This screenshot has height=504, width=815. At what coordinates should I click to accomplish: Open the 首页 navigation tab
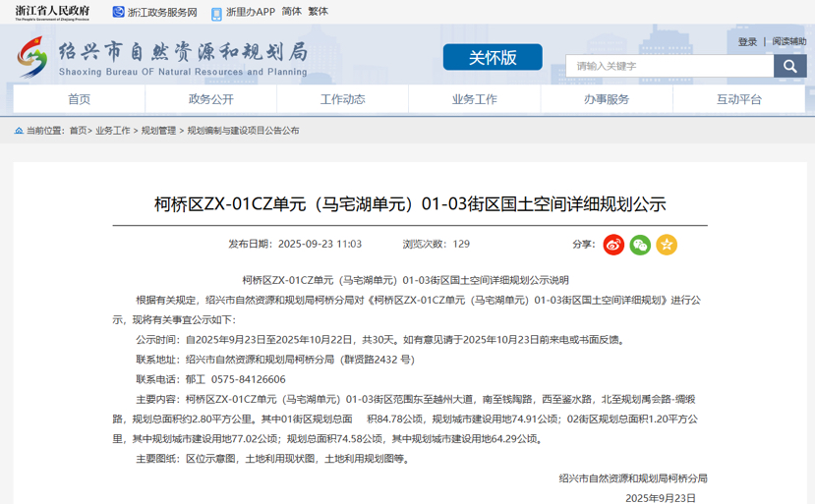[x=79, y=99]
